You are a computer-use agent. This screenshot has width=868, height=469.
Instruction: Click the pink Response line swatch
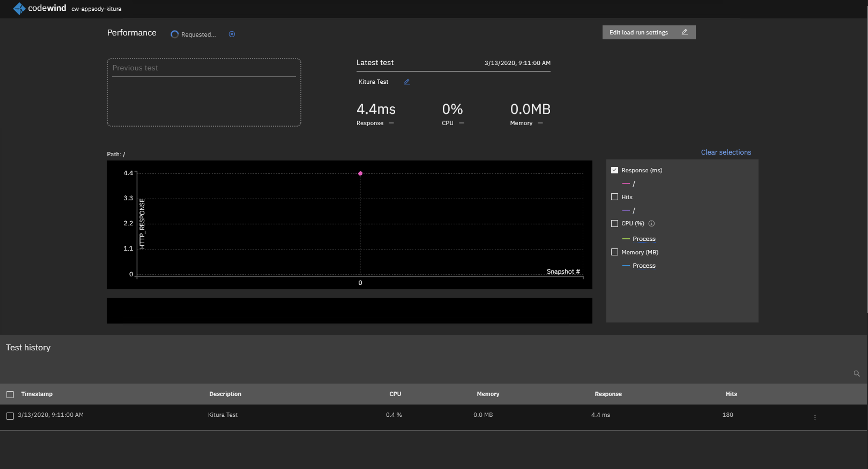(x=625, y=184)
